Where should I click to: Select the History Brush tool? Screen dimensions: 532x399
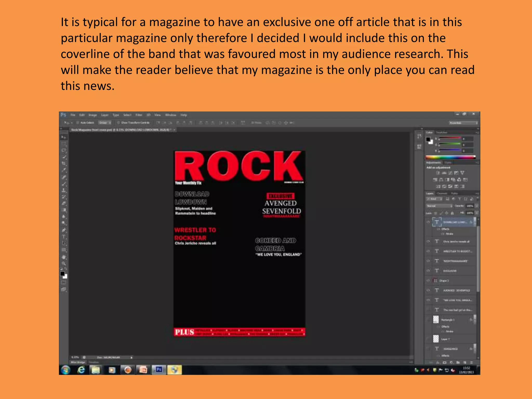(64, 197)
